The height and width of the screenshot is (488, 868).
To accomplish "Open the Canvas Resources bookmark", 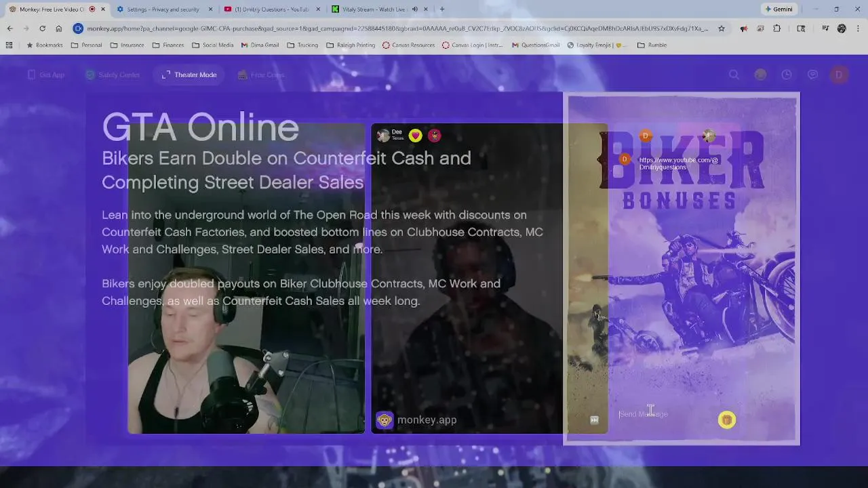I will pos(408,45).
